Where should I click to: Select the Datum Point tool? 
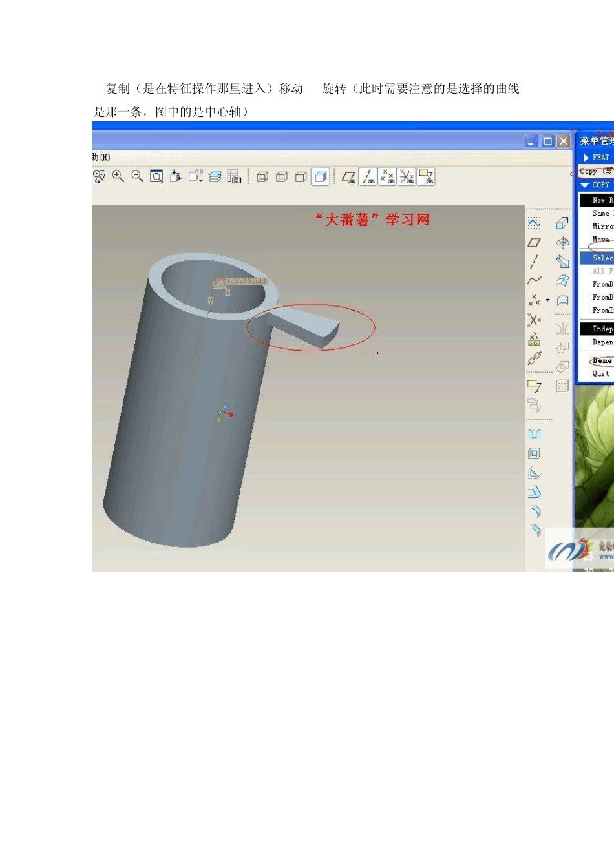pyautogui.click(x=534, y=300)
